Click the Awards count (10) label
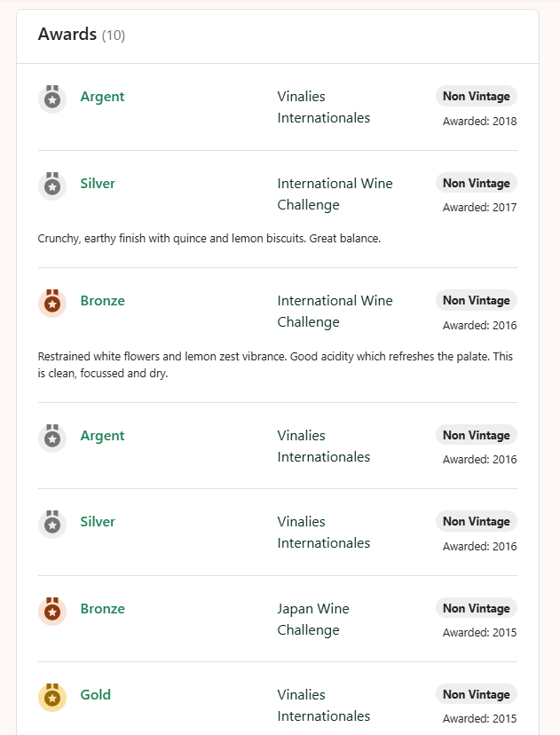Screen dimensions: 560x735 (x=114, y=36)
